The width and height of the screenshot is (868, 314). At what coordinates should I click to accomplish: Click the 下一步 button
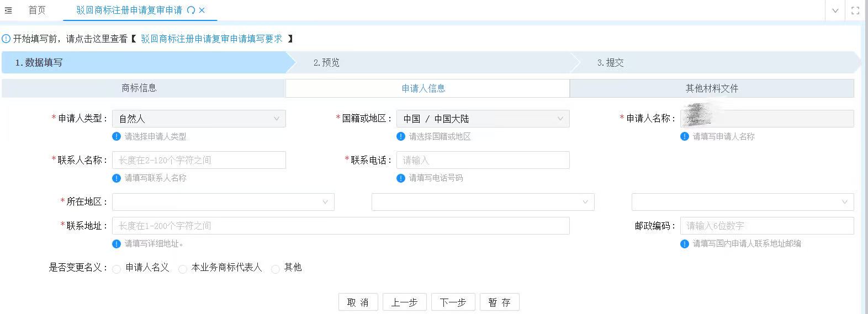(453, 302)
